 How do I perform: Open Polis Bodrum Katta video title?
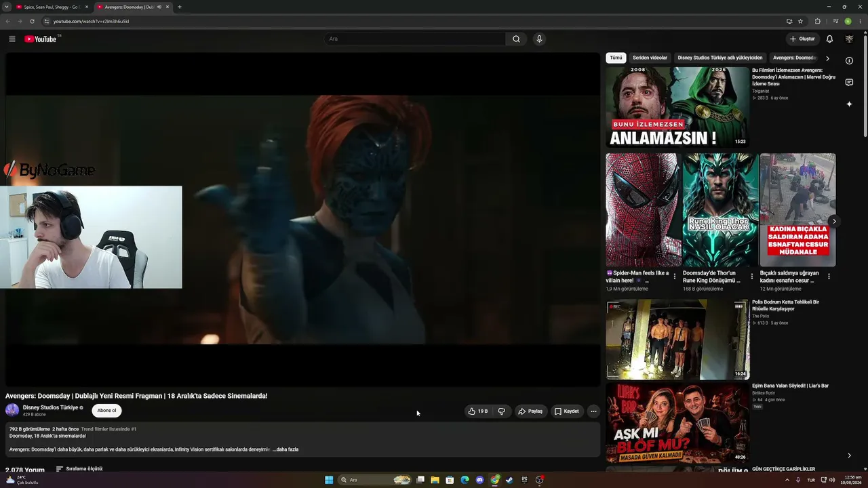(785, 305)
